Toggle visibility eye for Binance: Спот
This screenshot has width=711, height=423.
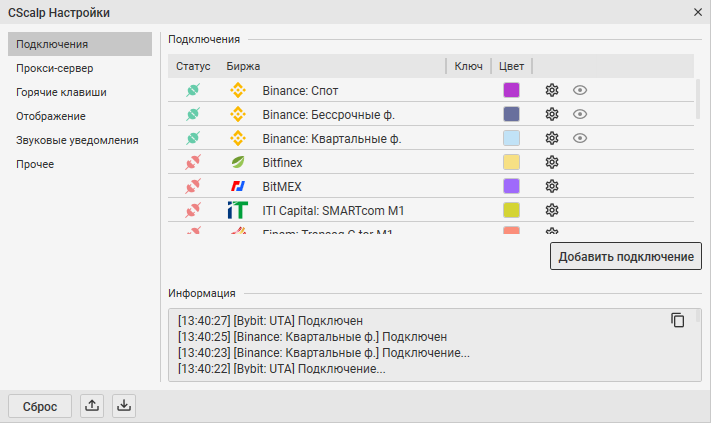click(580, 90)
